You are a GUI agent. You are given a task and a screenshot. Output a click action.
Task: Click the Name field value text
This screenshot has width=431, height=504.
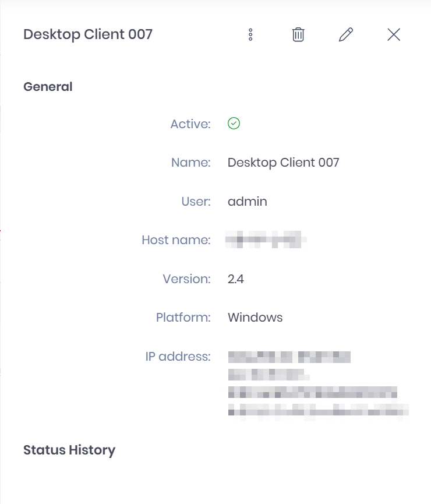285,162
